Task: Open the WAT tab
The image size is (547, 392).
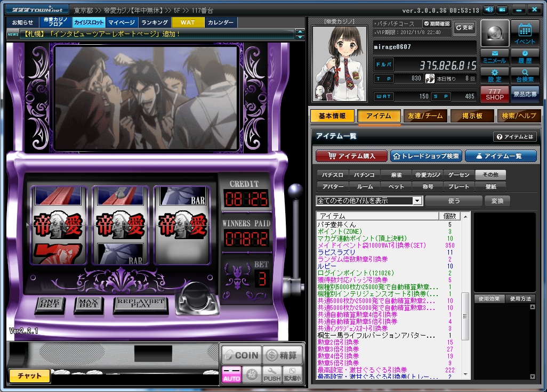Action: click(x=188, y=22)
